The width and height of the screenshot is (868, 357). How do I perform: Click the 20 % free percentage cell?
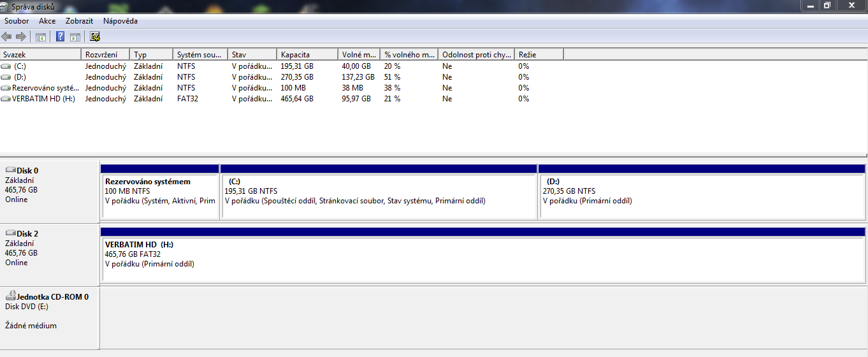[392, 66]
